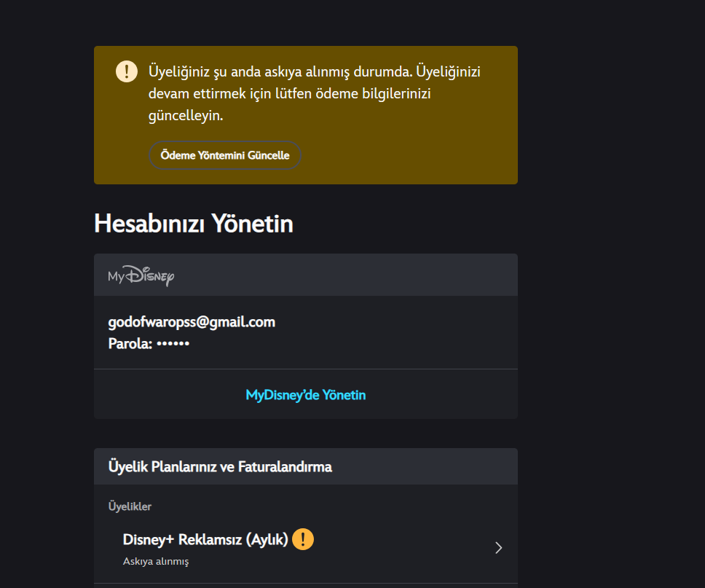Click the suspended membership warning message text
The width and height of the screenshot is (705, 588).
click(x=315, y=93)
